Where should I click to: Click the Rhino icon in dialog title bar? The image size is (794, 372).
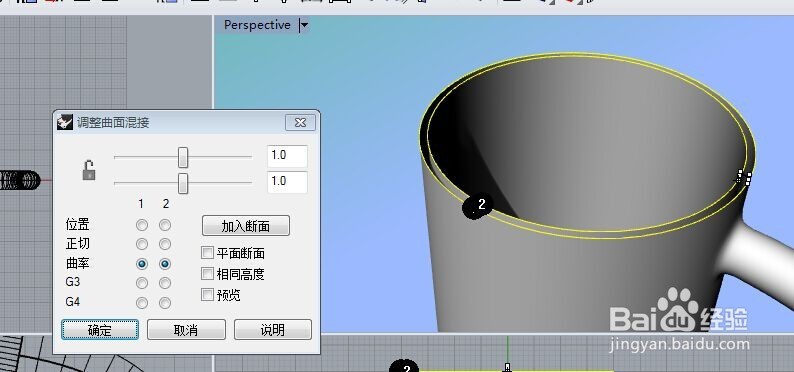(x=65, y=122)
